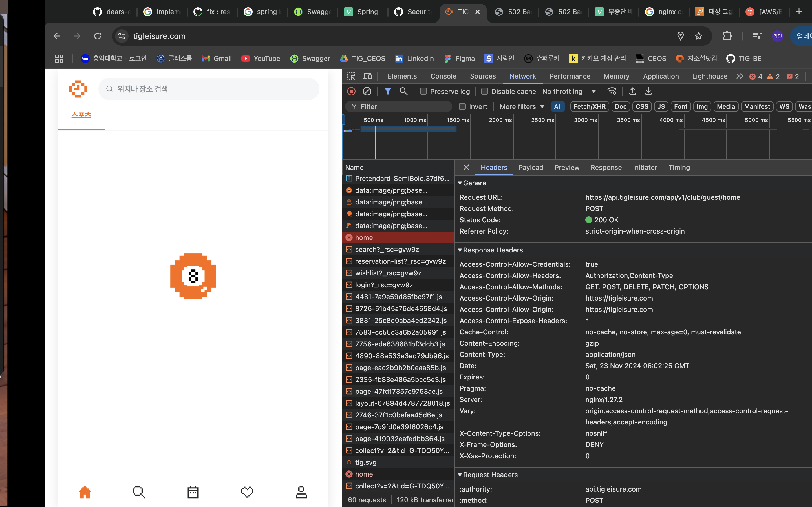Screen dimensions: 812x507
Task: Open the Payload tab
Action: (531, 167)
